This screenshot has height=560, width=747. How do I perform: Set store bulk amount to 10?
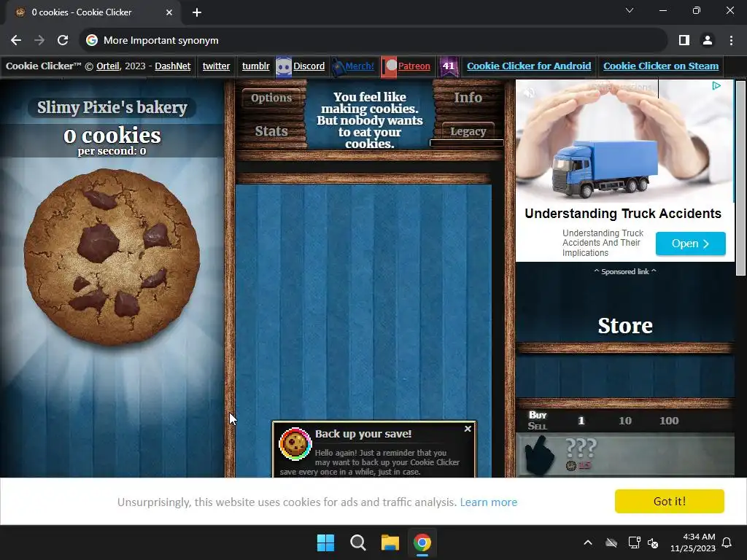tap(625, 421)
